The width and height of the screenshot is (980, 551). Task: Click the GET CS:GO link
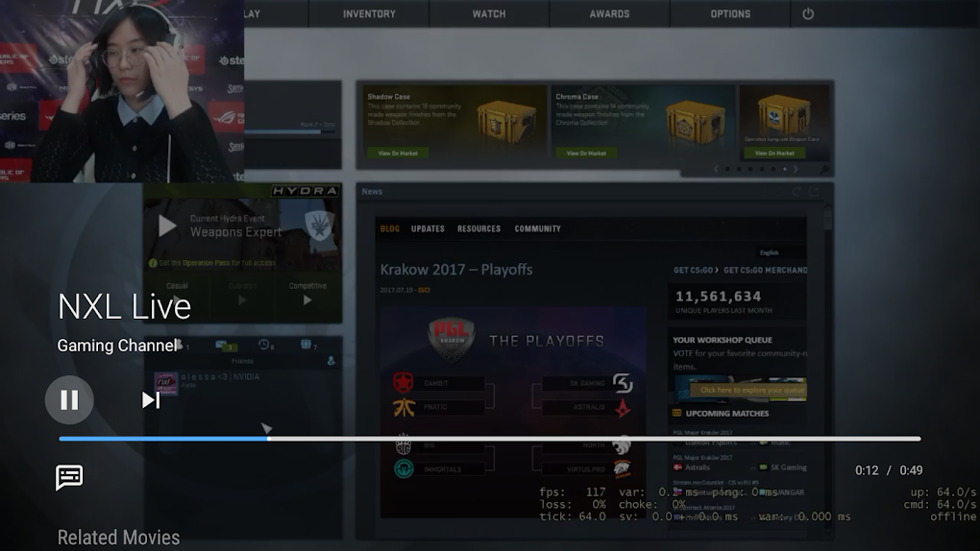tap(696, 271)
